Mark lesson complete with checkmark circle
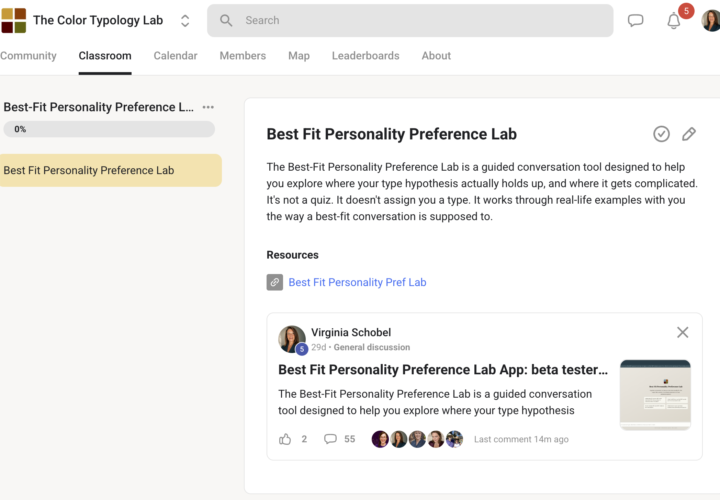 click(661, 134)
